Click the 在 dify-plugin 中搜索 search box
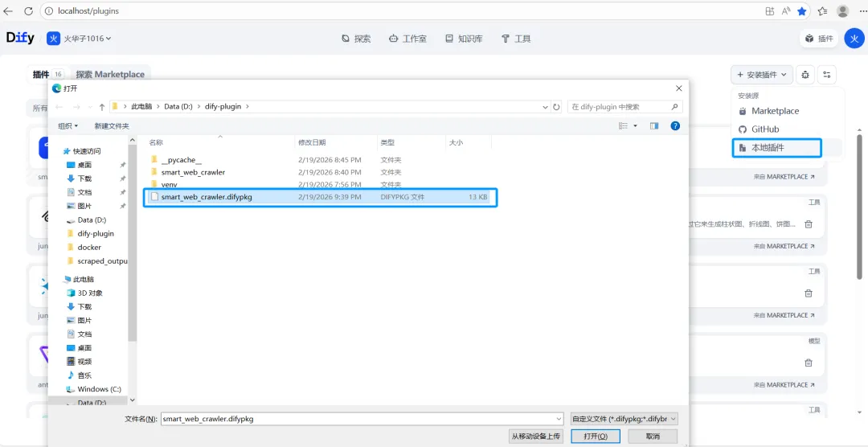The height and width of the screenshot is (447, 868). click(x=624, y=106)
